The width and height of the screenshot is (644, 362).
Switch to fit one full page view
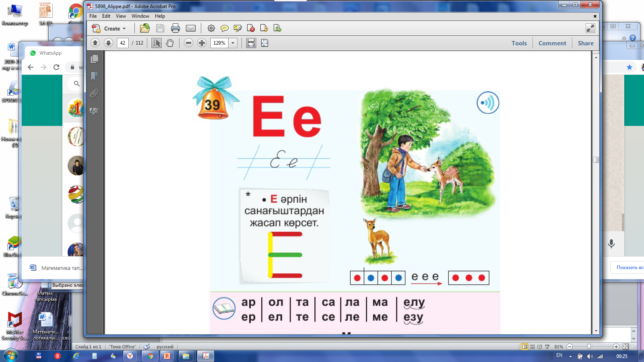(x=264, y=43)
